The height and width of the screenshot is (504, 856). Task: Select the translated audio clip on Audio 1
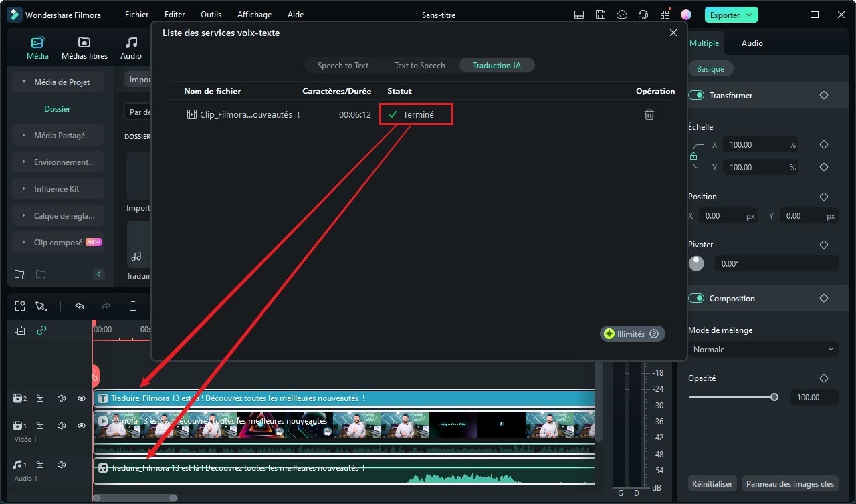pyautogui.click(x=344, y=471)
